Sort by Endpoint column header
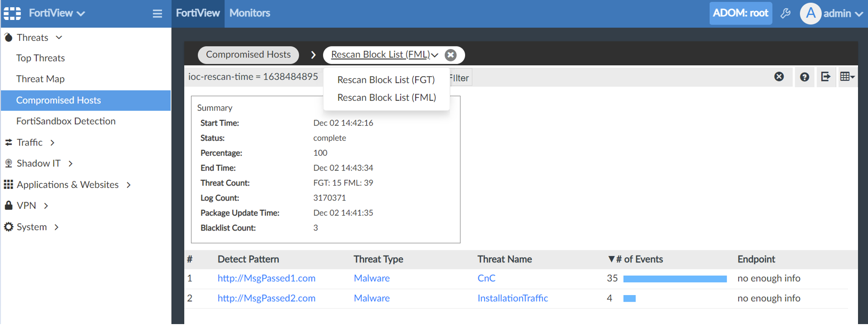This screenshot has height=326, width=868. point(756,259)
